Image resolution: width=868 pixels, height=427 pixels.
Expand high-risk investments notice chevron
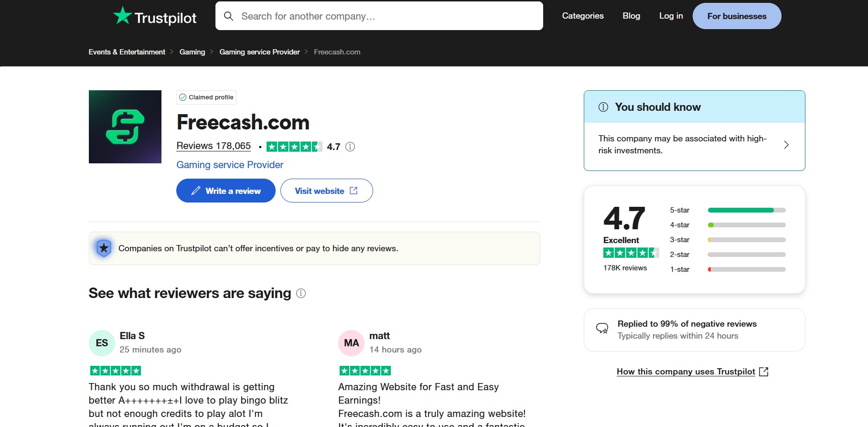click(786, 145)
